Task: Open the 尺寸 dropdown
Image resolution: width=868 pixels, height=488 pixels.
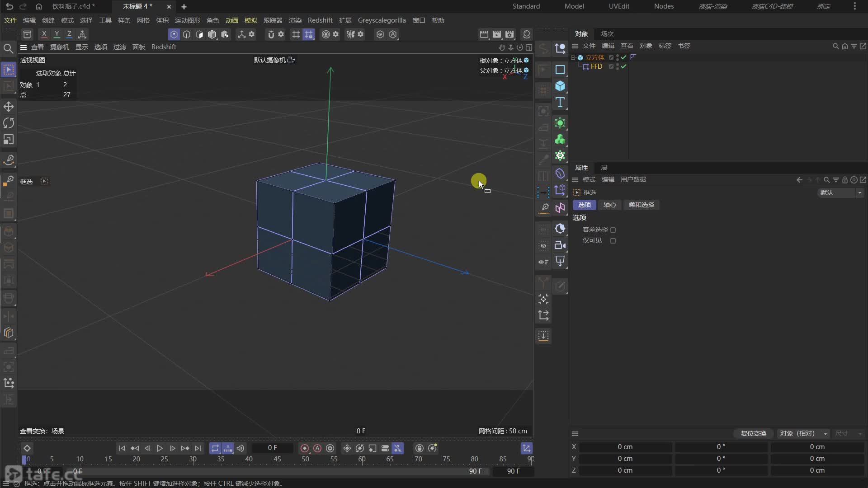Action: [x=849, y=433]
